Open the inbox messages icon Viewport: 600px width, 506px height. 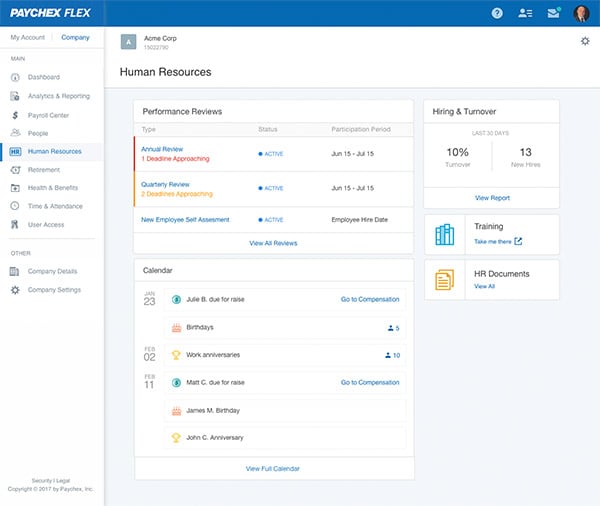click(553, 13)
